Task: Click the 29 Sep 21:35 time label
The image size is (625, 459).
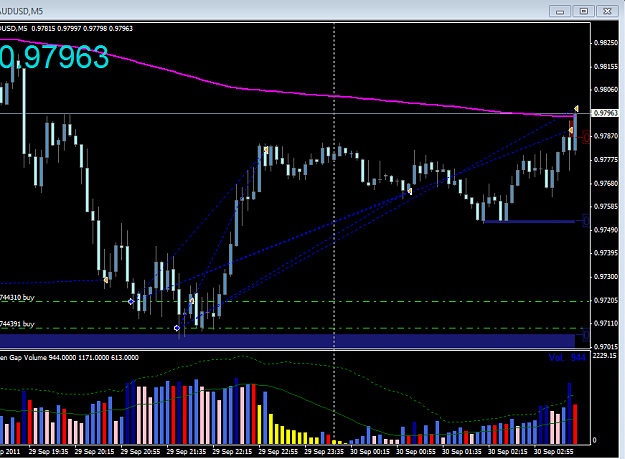Action: 186,452
